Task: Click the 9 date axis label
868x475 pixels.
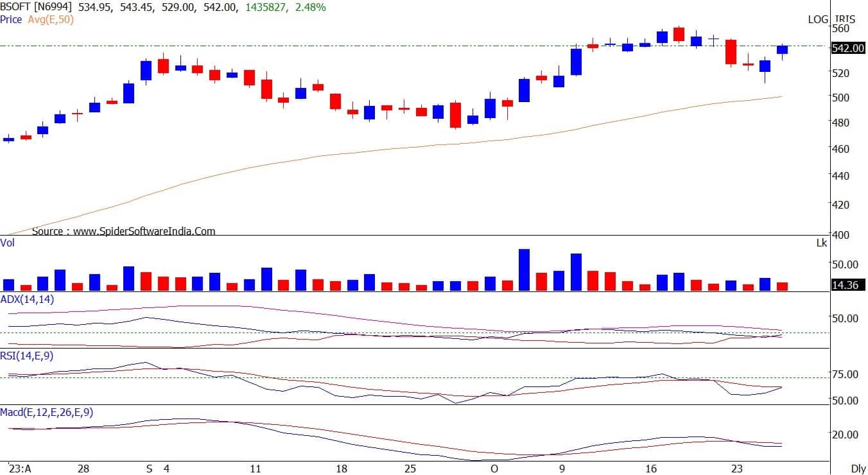Action: (x=563, y=469)
